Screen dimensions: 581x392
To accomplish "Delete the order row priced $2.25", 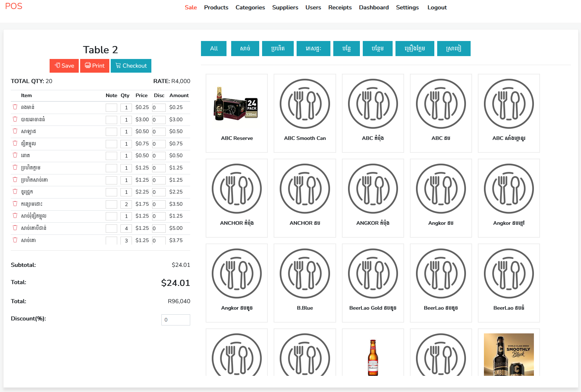I will (x=15, y=192).
